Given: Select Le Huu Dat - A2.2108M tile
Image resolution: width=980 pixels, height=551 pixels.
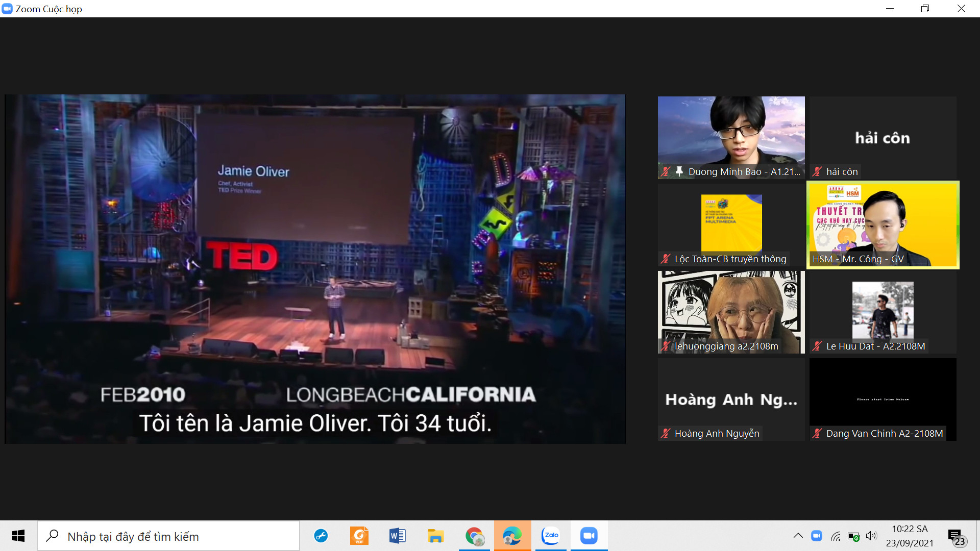Looking at the screenshot, I should coord(883,312).
